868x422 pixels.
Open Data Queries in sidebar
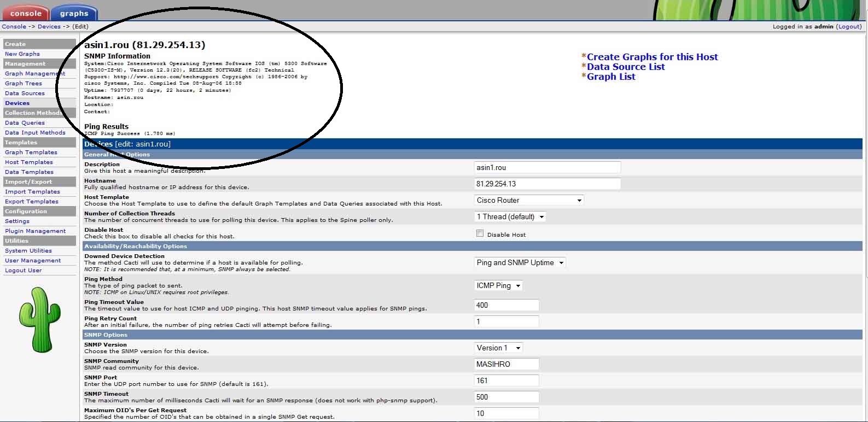click(25, 123)
